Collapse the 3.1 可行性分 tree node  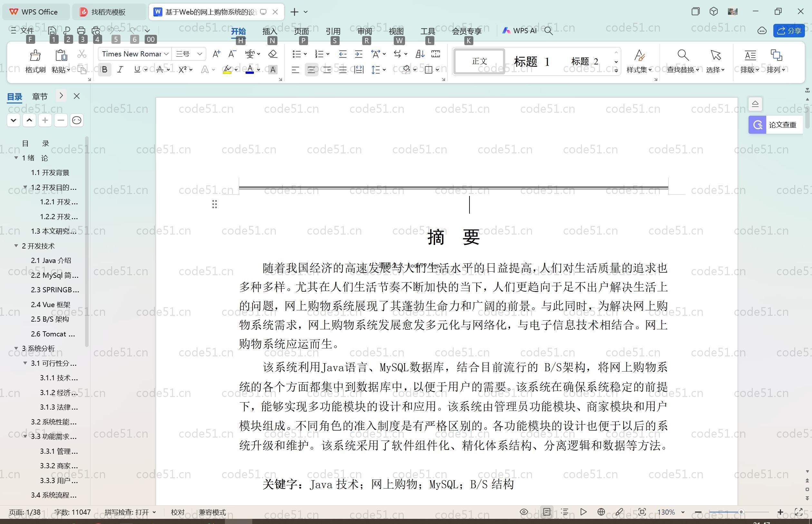tap(25, 363)
